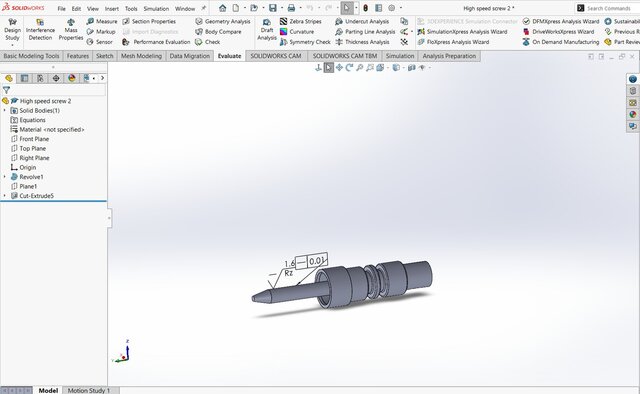Launch DFMXpress Analysis Wizard
Image resolution: width=640 pixels, height=394 pixels.
(x=561, y=21)
